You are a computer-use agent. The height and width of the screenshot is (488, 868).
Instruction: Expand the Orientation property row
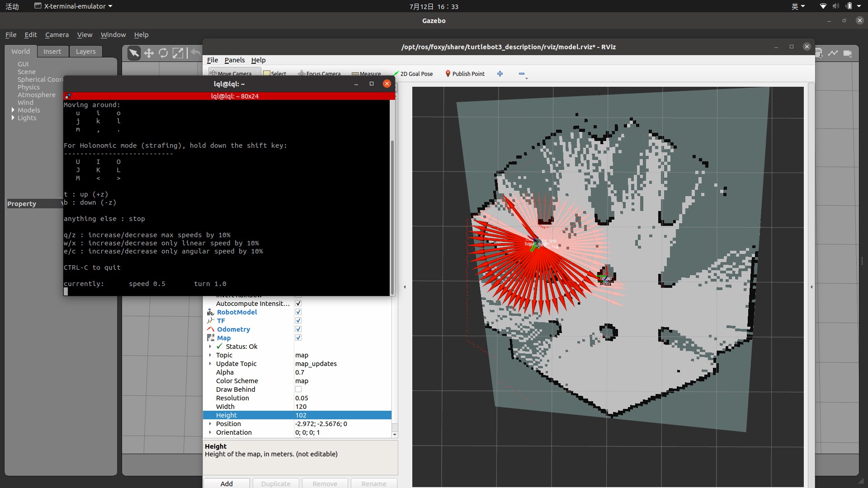(x=211, y=432)
